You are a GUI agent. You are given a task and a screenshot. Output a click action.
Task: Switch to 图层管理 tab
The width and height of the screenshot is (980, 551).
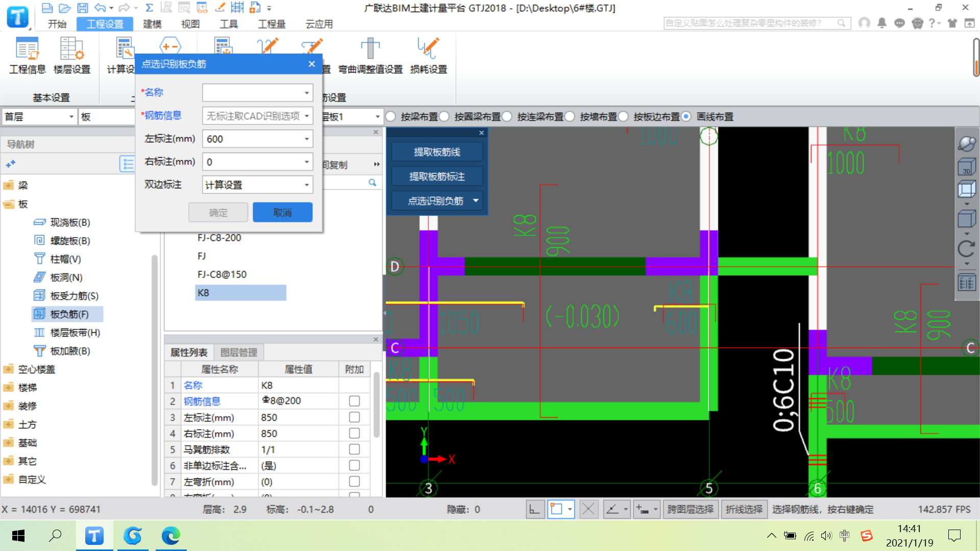pos(238,353)
